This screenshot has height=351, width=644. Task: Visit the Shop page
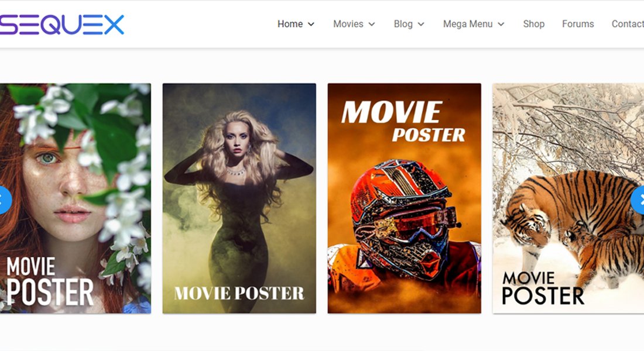pyautogui.click(x=533, y=24)
